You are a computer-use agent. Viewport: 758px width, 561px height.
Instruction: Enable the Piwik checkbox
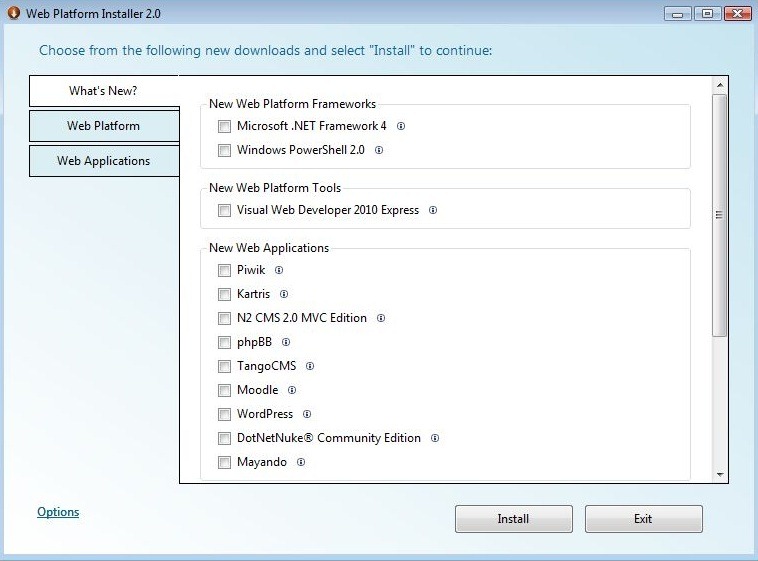(x=224, y=270)
